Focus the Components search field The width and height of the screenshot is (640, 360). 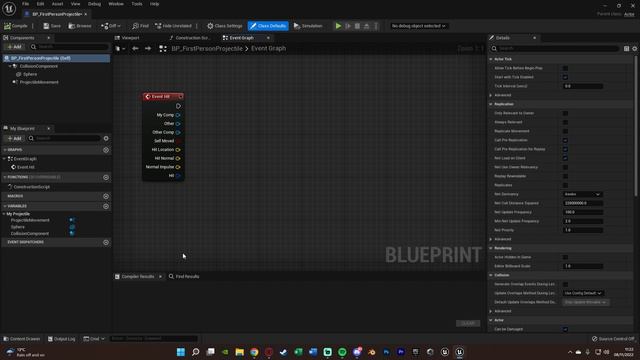(69, 47)
